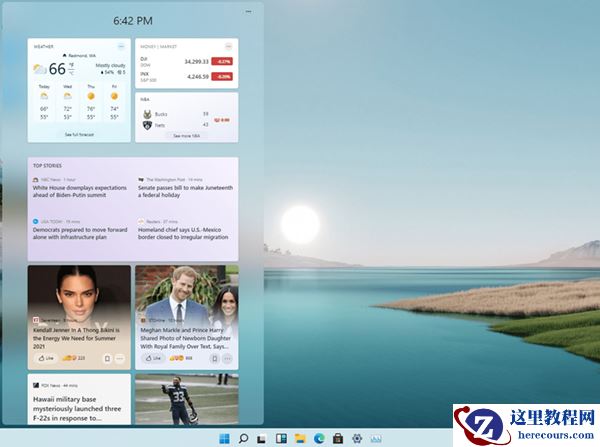Open more options on Kendall Jenner card
The image size is (600, 447).
[x=120, y=359]
